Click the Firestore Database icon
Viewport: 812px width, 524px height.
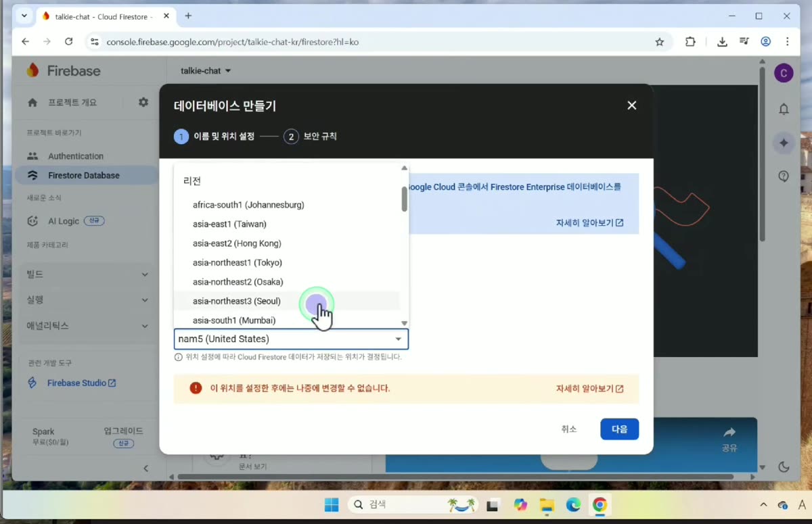32,175
